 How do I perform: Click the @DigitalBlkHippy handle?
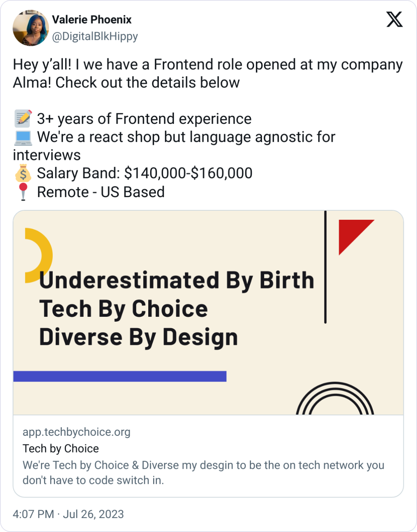(95, 36)
